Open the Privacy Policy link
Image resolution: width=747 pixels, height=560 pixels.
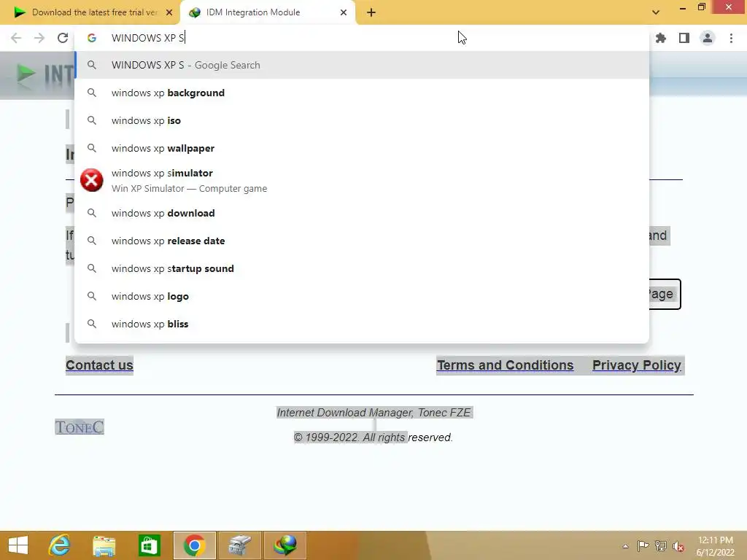coord(636,365)
